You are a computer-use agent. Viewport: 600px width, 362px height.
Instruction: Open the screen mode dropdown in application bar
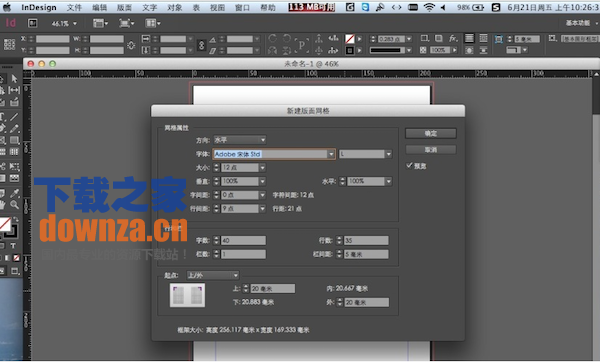click(127, 23)
